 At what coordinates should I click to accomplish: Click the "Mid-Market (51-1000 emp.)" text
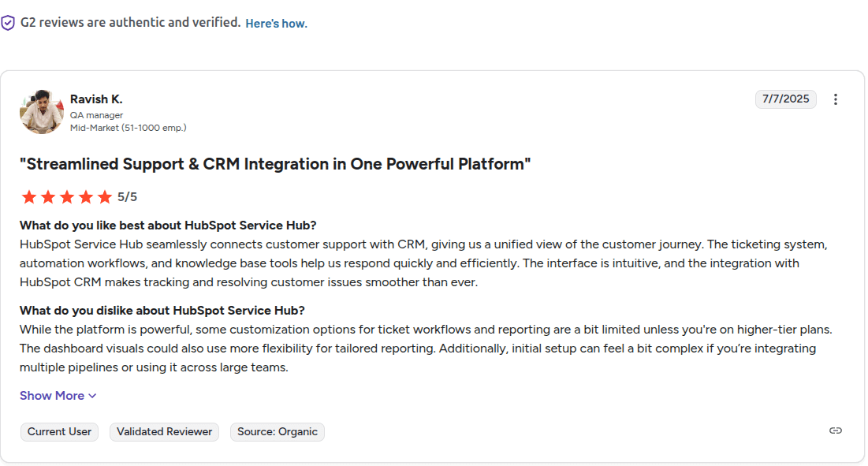tap(128, 128)
